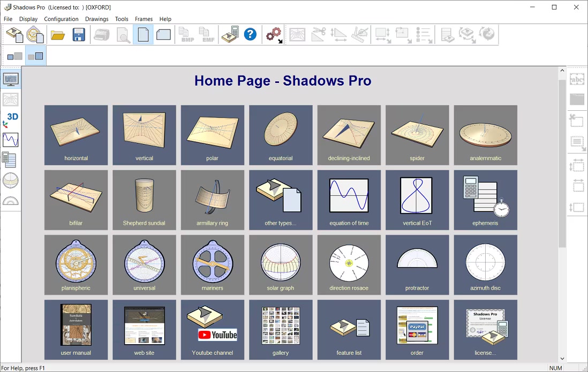Click the ephemeris table sidebar icon
This screenshot has width=588, height=372.
[11, 160]
